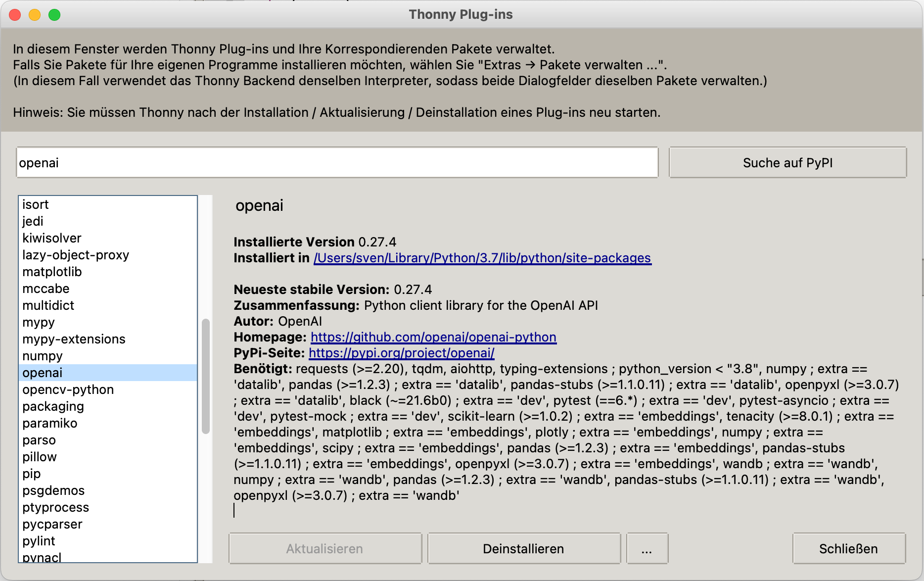Image resolution: width=924 pixels, height=581 pixels.
Task: Select pycparser package
Action: (x=108, y=524)
